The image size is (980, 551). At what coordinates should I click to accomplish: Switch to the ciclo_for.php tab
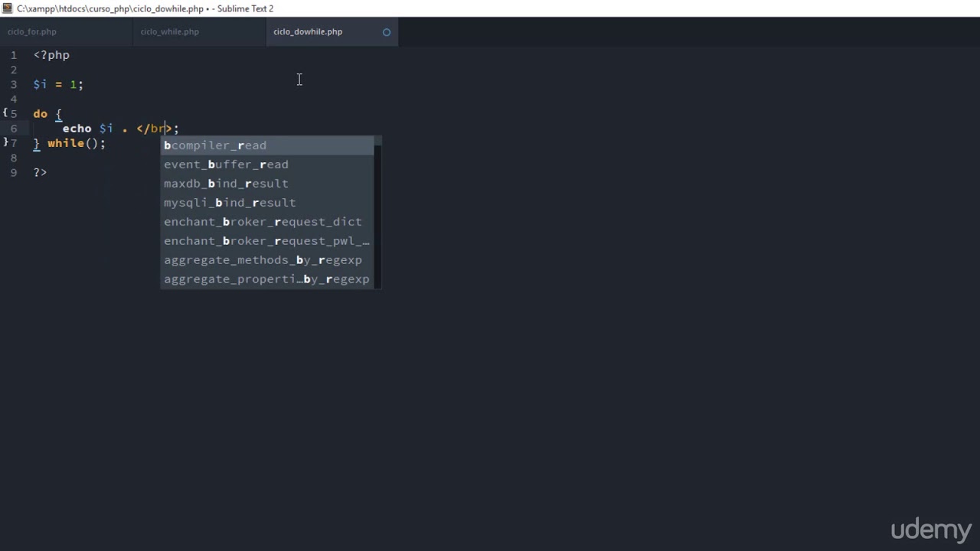[x=32, y=31]
